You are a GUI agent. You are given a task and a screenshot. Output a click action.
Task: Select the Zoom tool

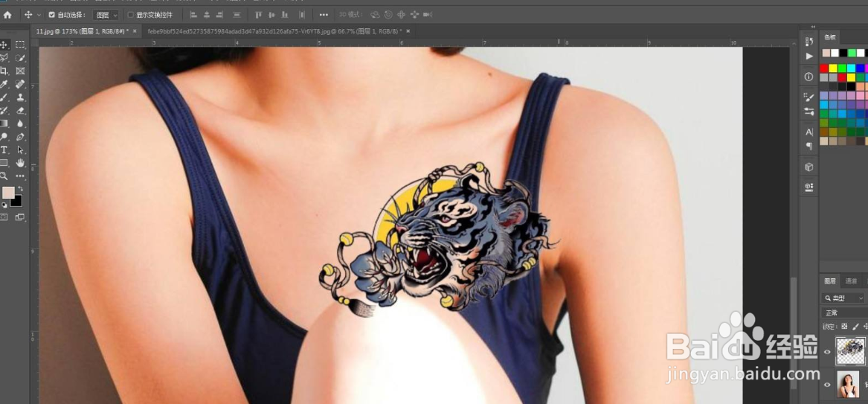[x=4, y=176]
